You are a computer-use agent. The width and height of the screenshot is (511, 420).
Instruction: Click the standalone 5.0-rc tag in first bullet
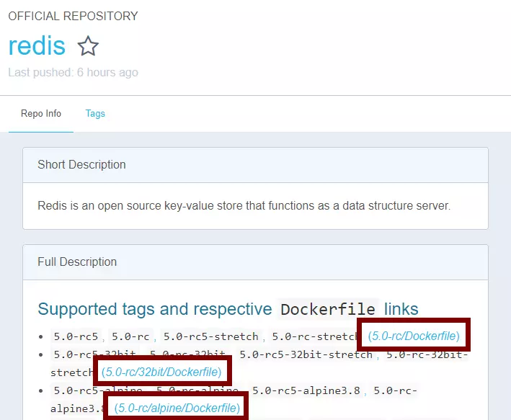coord(130,336)
